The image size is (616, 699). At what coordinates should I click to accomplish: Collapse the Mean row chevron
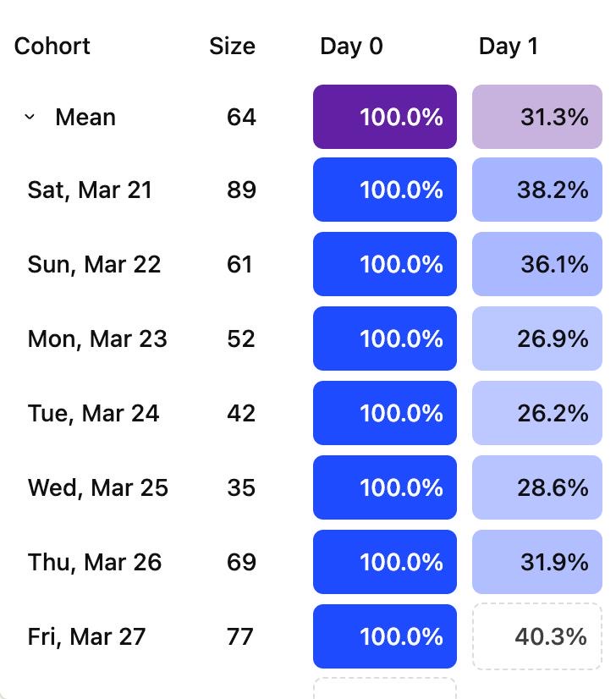[x=30, y=117]
